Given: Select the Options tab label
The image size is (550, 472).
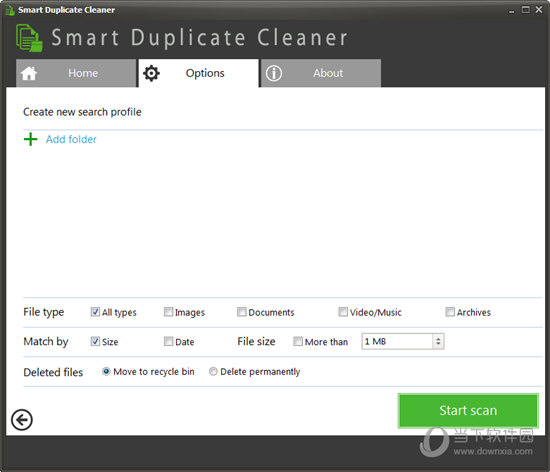Looking at the screenshot, I should pyautogui.click(x=205, y=73).
